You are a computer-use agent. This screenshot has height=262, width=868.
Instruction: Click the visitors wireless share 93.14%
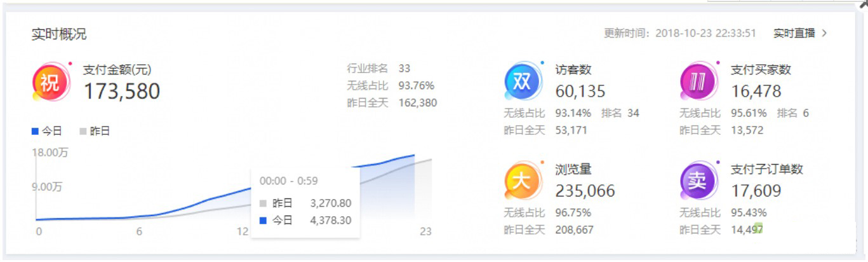[x=573, y=113]
